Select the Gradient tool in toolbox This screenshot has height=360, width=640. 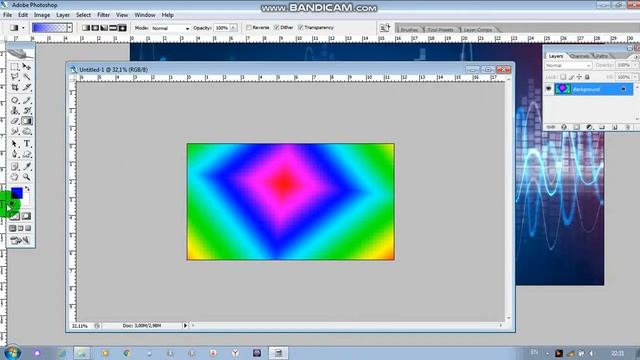tap(27, 121)
